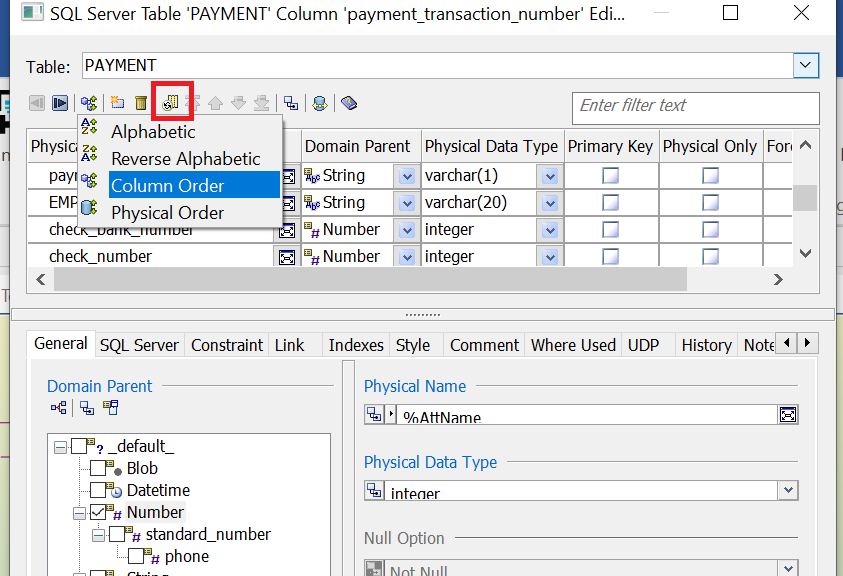Viewport: 843px width, 576px height.
Task: Open the Physical Data Type dropdown
Action: coord(788,490)
